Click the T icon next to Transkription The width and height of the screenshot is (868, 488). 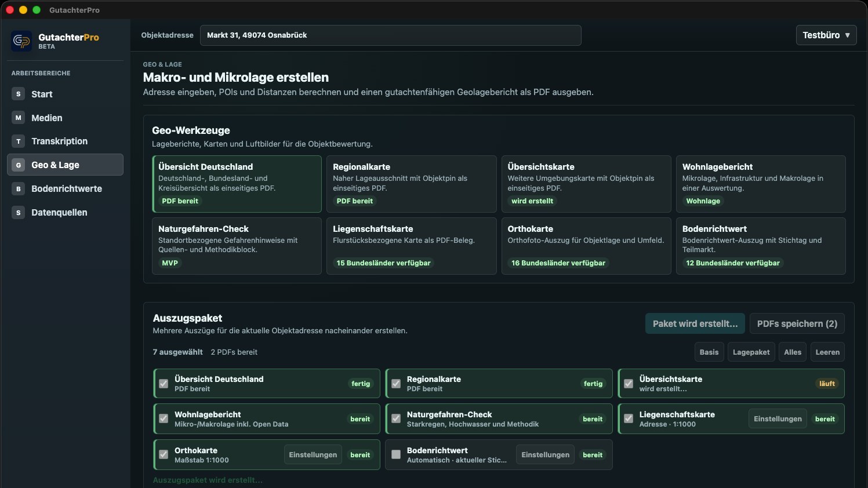(19, 141)
